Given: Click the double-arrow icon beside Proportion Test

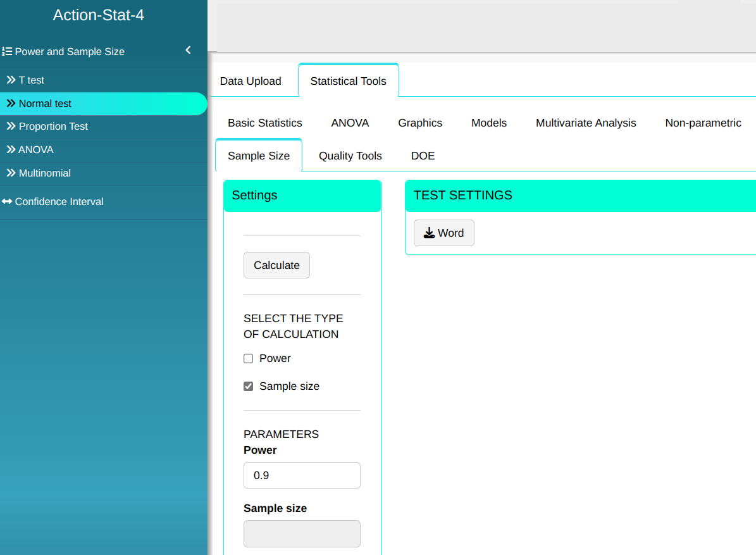Looking at the screenshot, I should point(11,127).
